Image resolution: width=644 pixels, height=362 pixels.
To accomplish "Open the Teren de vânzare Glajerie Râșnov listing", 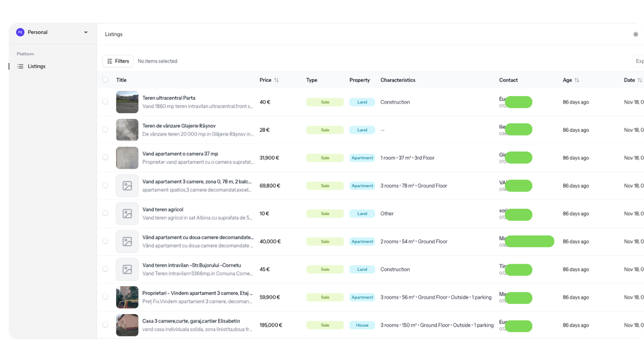I will [x=179, y=126].
